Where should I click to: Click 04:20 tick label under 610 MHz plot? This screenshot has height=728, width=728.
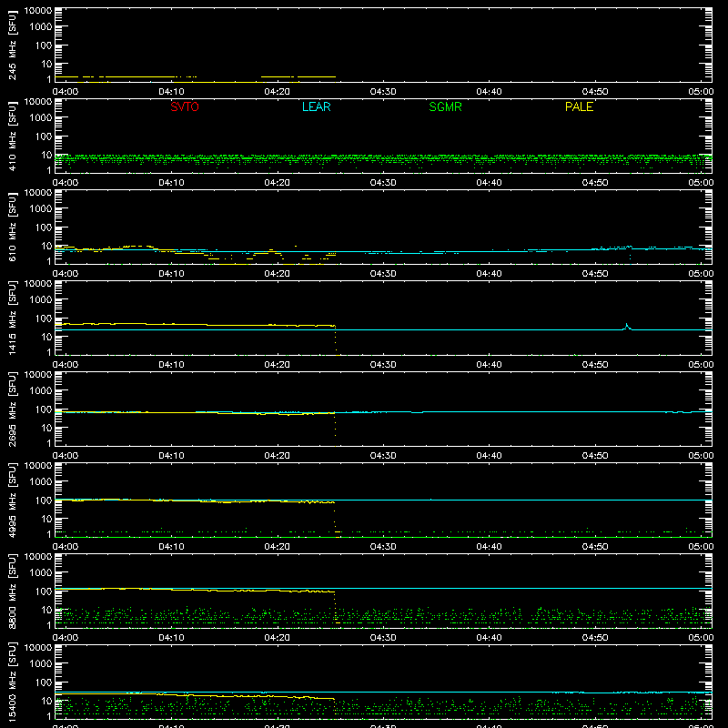click(x=278, y=274)
